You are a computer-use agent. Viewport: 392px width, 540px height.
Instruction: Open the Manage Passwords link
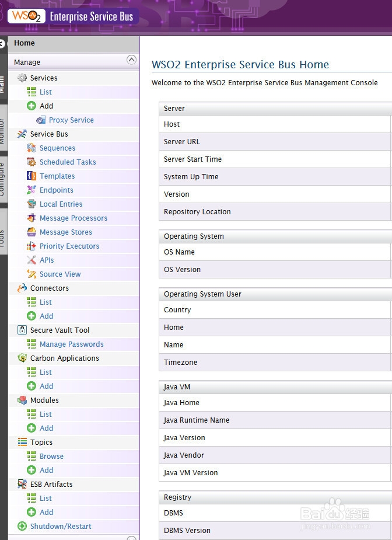point(72,344)
